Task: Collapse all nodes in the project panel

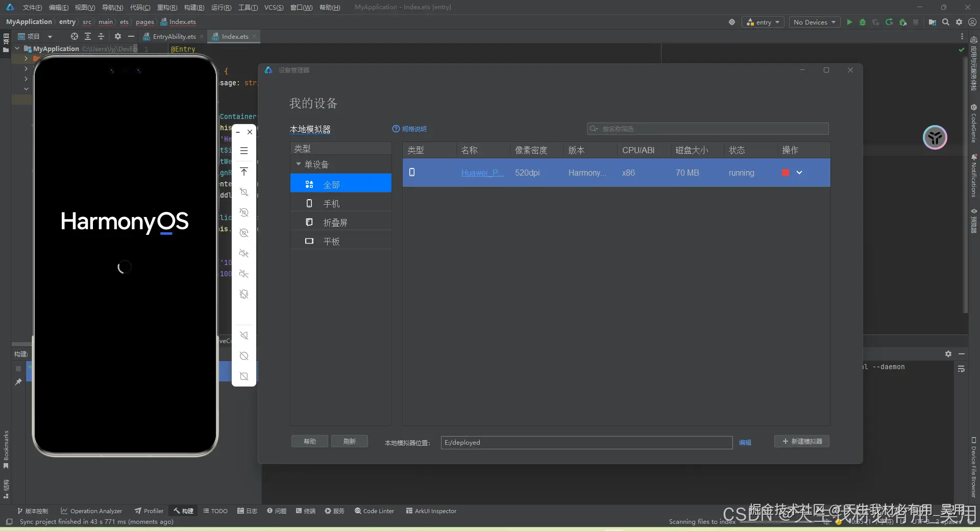Action: pos(101,36)
